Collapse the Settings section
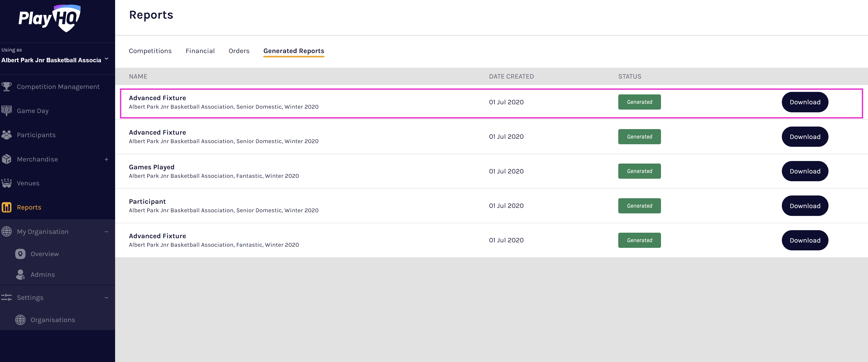868x362 pixels. tap(106, 298)
